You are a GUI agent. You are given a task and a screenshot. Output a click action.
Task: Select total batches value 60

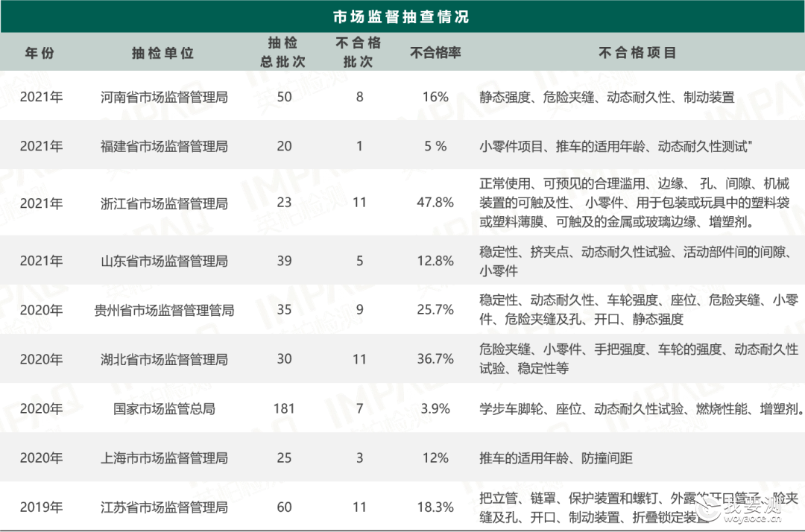coord(285,507)
